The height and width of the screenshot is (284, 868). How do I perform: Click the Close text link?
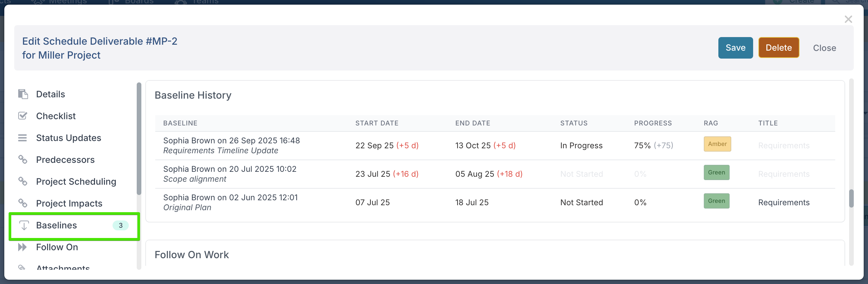click(x=824, y=48)
